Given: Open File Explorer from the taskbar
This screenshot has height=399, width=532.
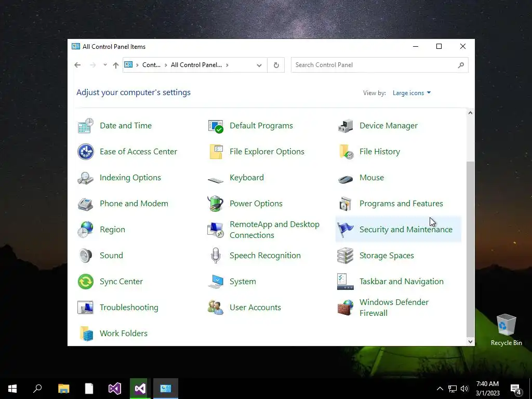Looking at the screenshot, I should click(63, 389).
